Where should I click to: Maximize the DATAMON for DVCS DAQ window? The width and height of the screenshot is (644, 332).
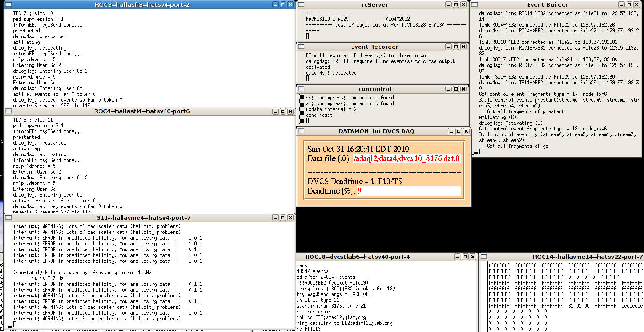[458, 131]
